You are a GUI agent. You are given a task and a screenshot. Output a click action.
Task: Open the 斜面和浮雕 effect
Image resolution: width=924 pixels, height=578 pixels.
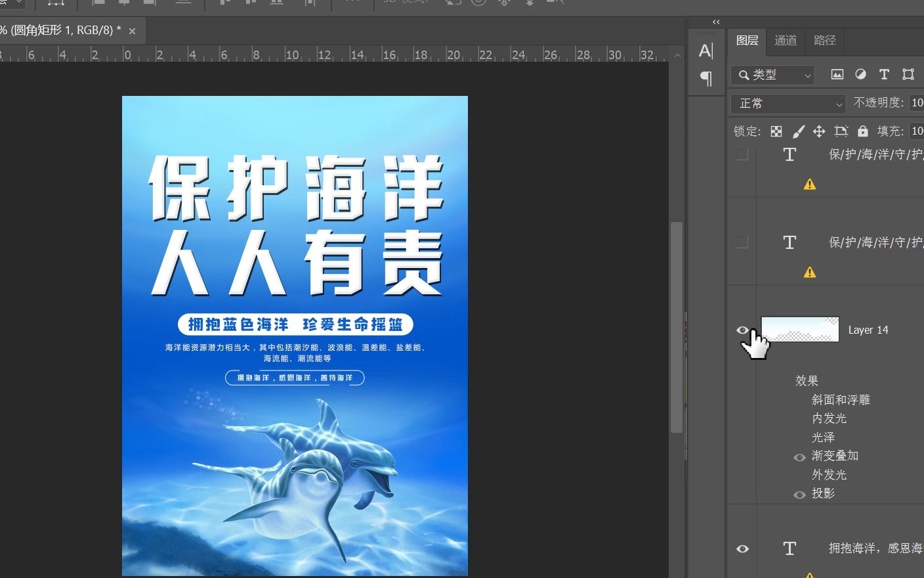click(x=841, y=399)
